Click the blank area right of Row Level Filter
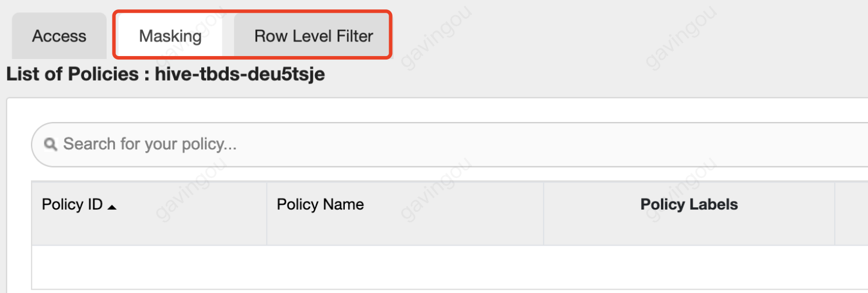 583,35
